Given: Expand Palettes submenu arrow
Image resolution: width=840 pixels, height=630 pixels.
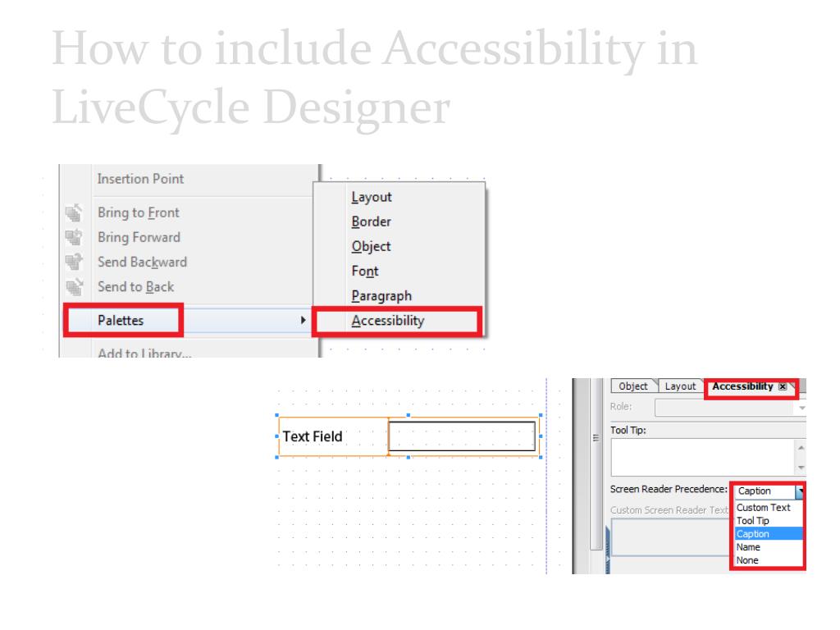Looking at the screenshot, I should click(x=304, y=321).
